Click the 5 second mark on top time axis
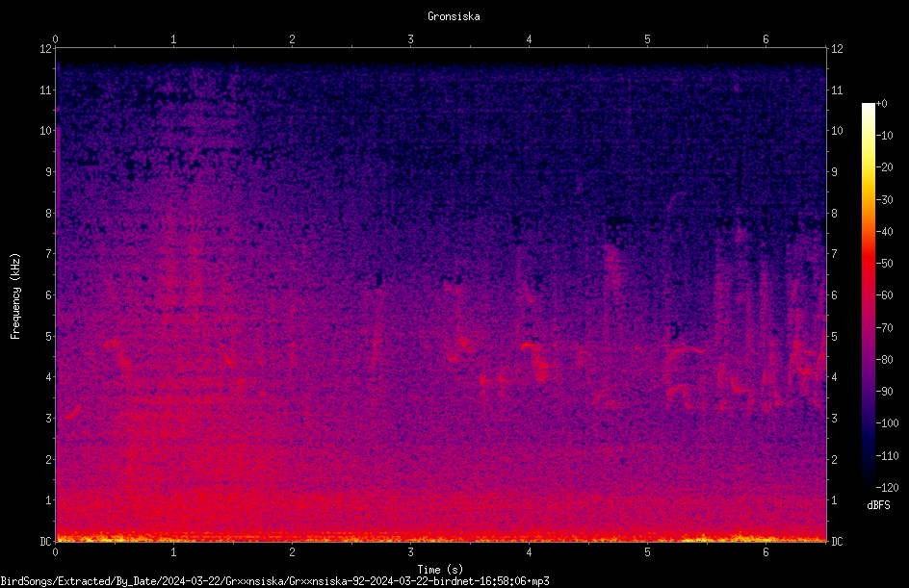 647,39
